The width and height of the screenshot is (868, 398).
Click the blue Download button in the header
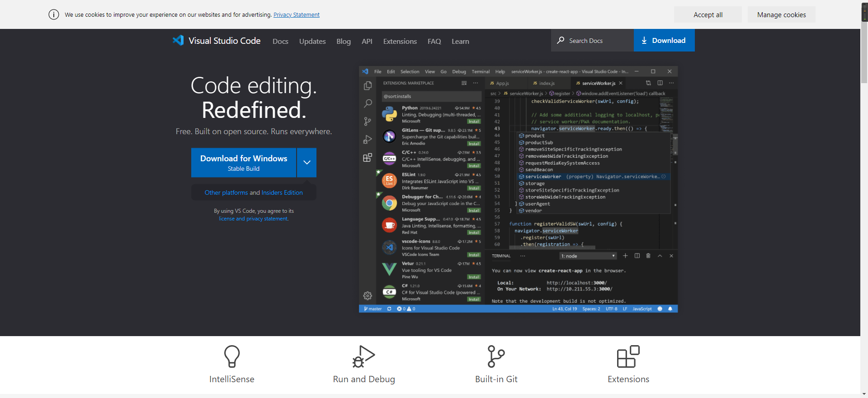pos(664,40)
